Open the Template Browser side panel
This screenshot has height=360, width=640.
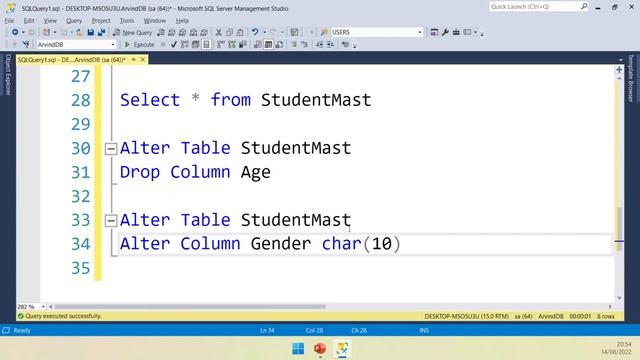(x=631, y=78)
